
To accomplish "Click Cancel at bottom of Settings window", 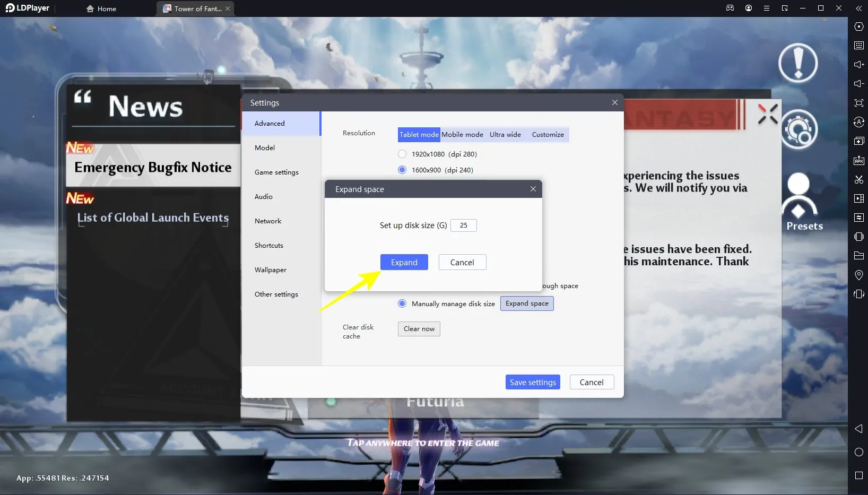I will [592, 383].
